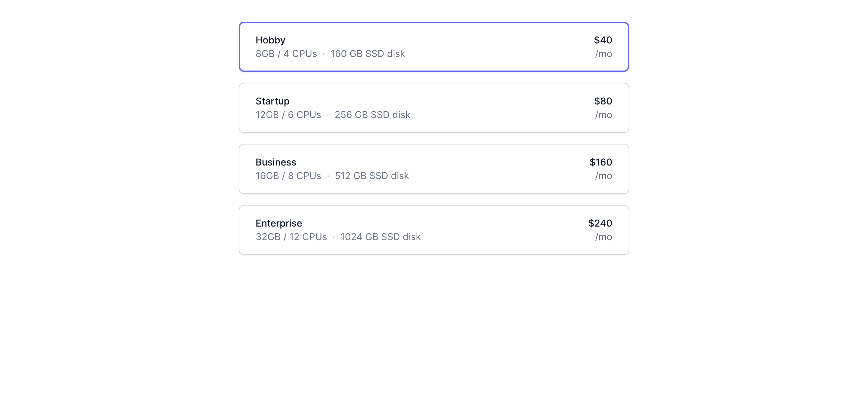The image size is (868, 407).
Task: Click the $160 Business price
Action: point(600,162)
